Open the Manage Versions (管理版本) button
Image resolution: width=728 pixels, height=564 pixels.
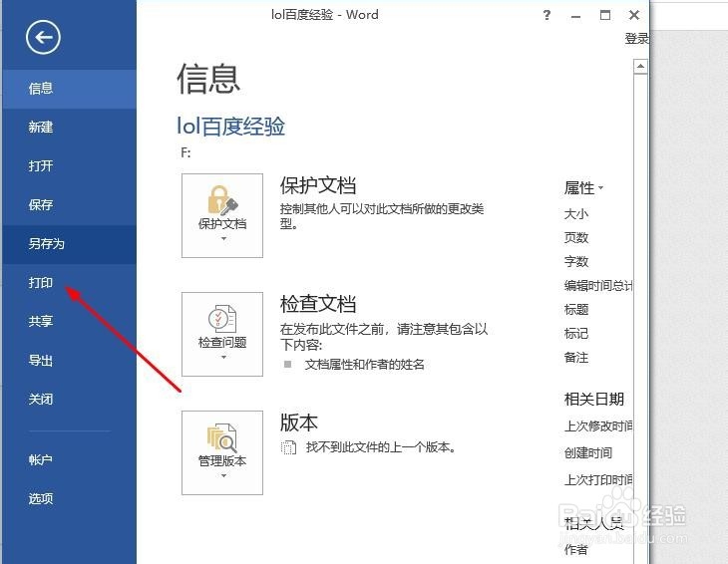(222, 452)
